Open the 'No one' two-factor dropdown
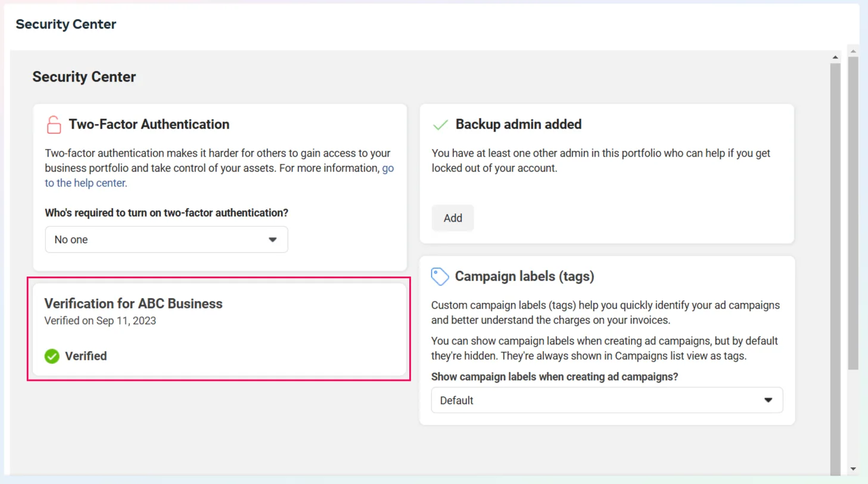Screen dimensions: 868x484 click(166, 240)
